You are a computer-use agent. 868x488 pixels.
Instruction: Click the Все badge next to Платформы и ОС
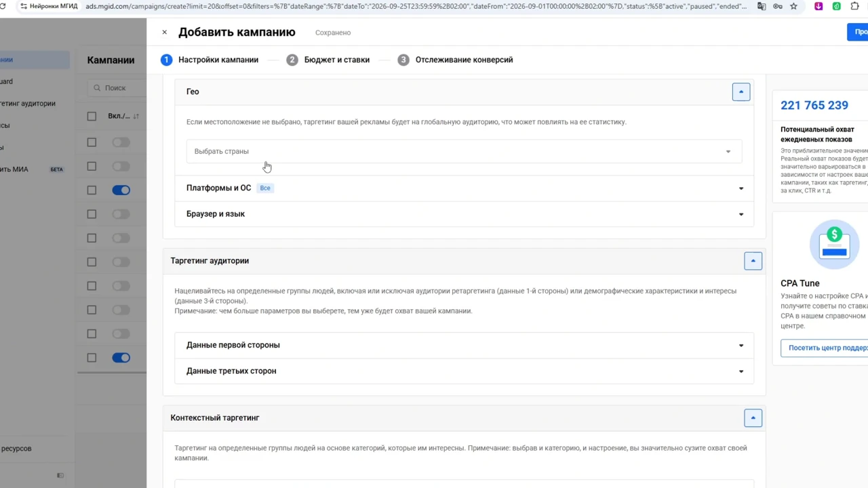click(265, 188)
